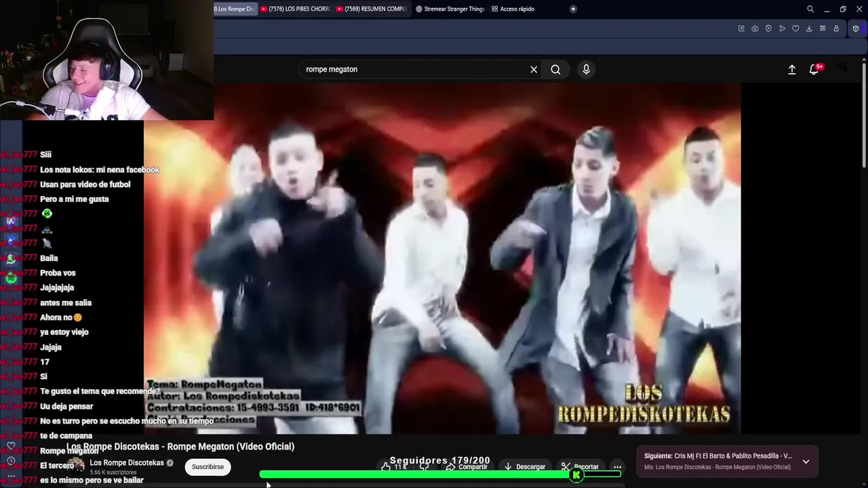Switch to 'Stremear Stranger Things' tab
Screen dimensions: 868x488
click(450, 9)
